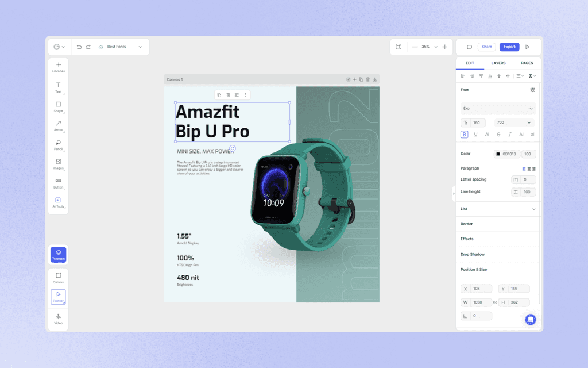
Task: Click the Share button
Action: (487, 47)
